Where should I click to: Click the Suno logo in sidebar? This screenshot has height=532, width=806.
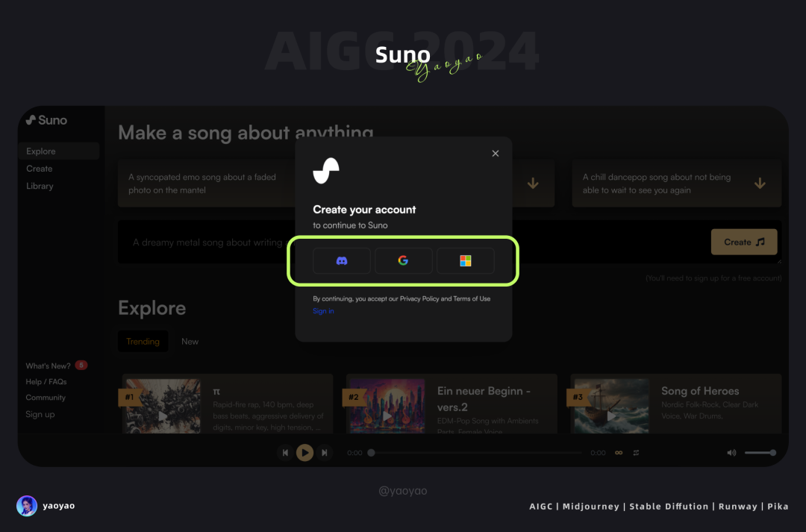pos(47,120)
